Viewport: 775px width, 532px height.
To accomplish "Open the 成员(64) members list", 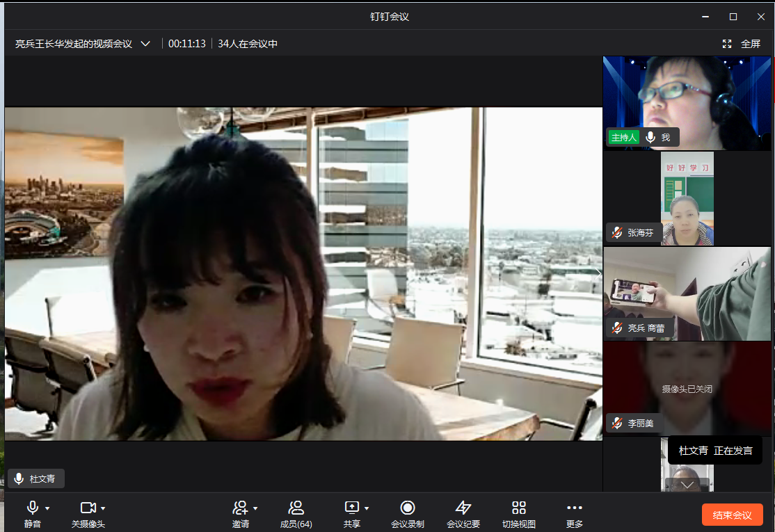I will point(296,513).
